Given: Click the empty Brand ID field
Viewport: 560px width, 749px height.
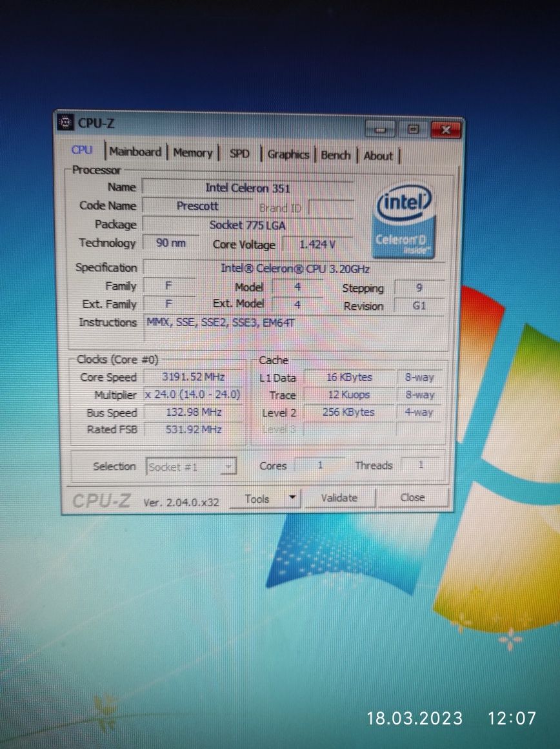Looking at the screenshot, I should tap(332, 208).
